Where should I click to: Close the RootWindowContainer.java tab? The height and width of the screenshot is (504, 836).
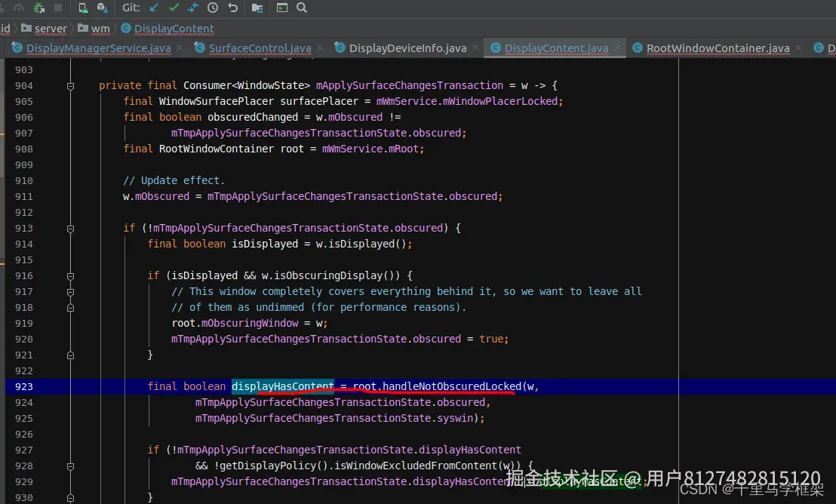[798, 48]
